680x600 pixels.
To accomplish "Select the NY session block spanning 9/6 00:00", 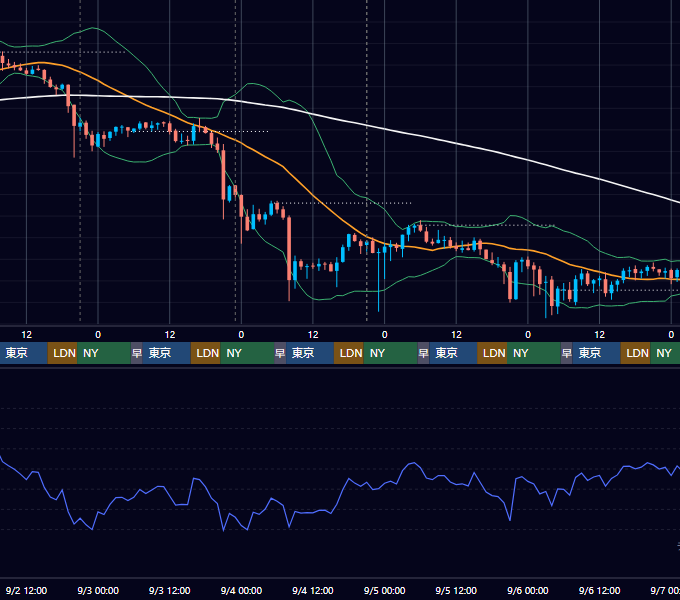I will 533,353.
